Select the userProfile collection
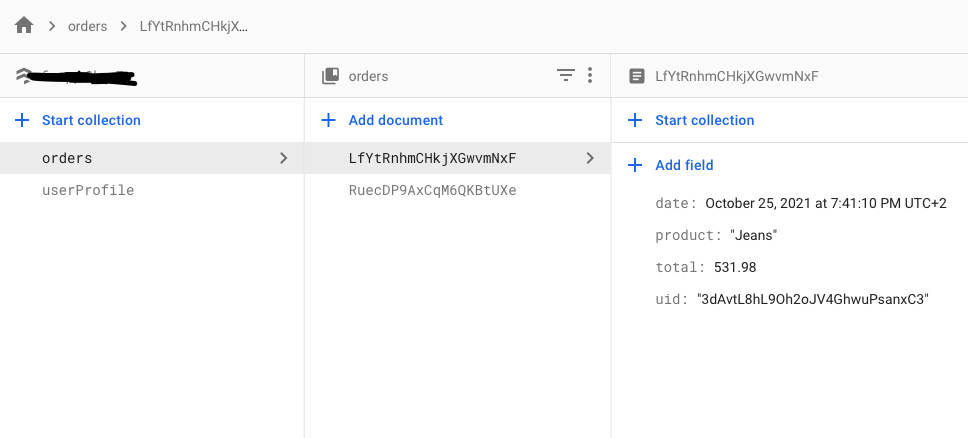Image resolution: width=968 pixels, height=438 pixels. click(x=88, y=190)
